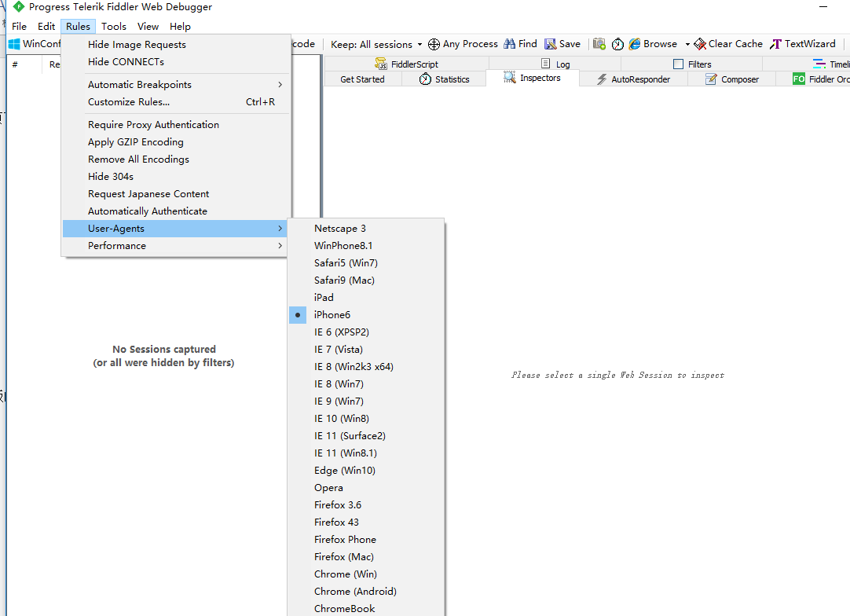Click the # column header
Viewport: 850px width, 616px height.
[24, 64]
